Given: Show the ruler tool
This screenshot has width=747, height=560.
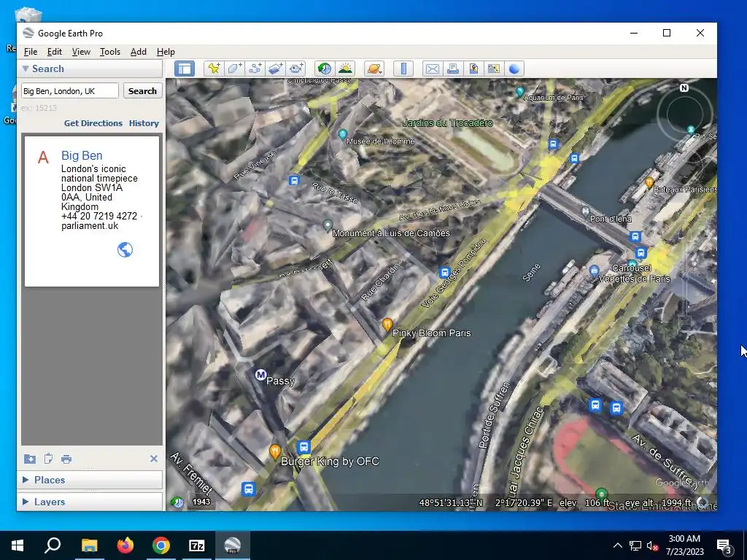Looking at the screenshot, I should pyautogui.click(x=403, y=69).
